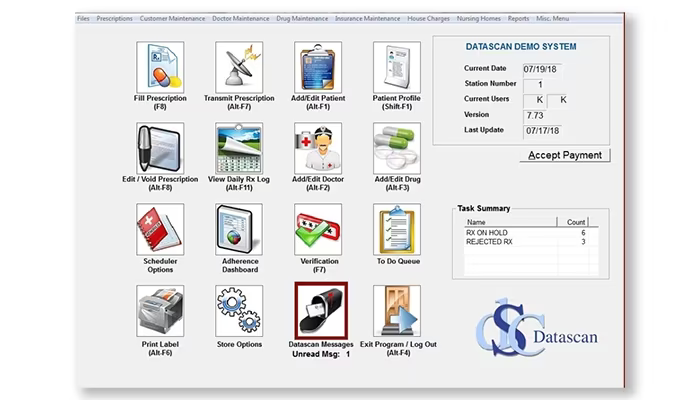Viewport: 700px width, 400px height.
Task: Click the Accept Payment button
Action: point(565,155)
